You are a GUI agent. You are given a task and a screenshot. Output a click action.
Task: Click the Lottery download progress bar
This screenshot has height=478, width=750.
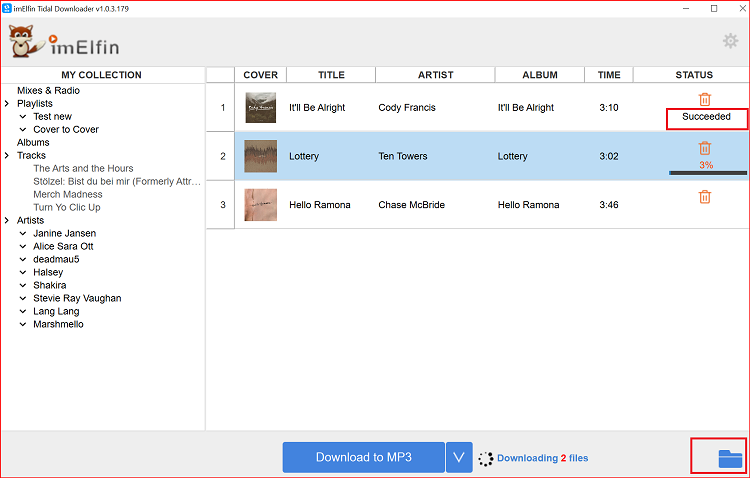tap(708, 173)
